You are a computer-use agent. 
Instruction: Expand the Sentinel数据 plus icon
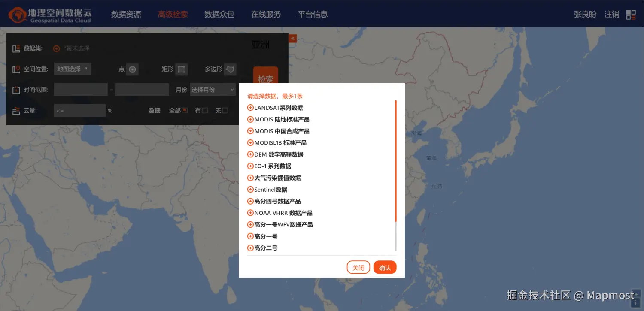tap(250, 190)
